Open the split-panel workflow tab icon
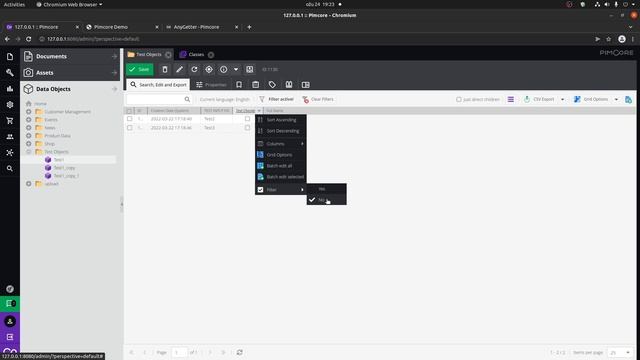640x360 pixels. pyautogui.click(x=306, y=84)
